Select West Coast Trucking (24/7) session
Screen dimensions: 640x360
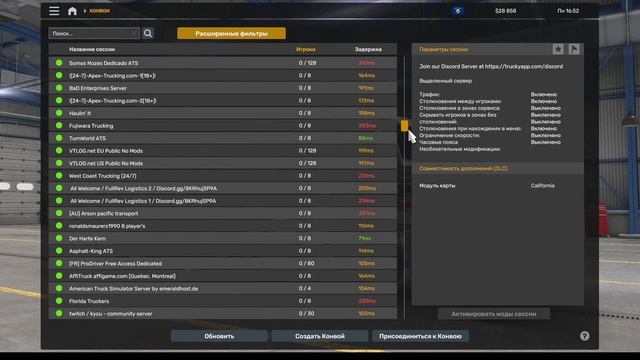point(222,176)
